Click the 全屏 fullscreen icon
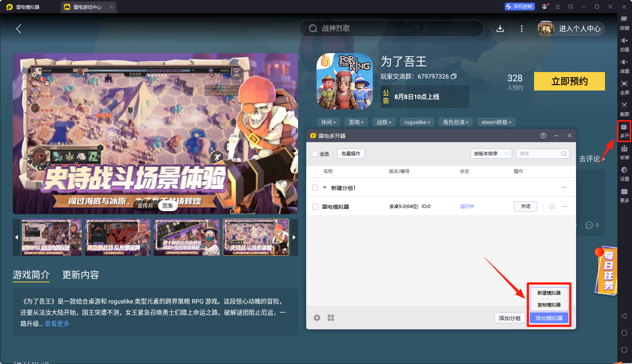632x364 pixels. tap(624, 84)
